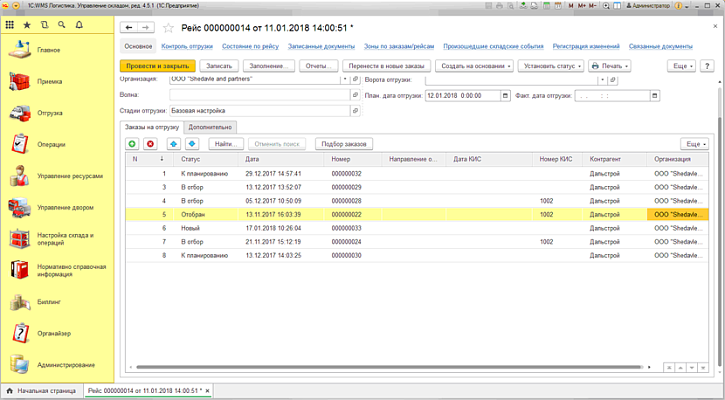Screen dimensions: 725x400
Task: Switch to the Дополнительно tab
Action: click(211, 127)
